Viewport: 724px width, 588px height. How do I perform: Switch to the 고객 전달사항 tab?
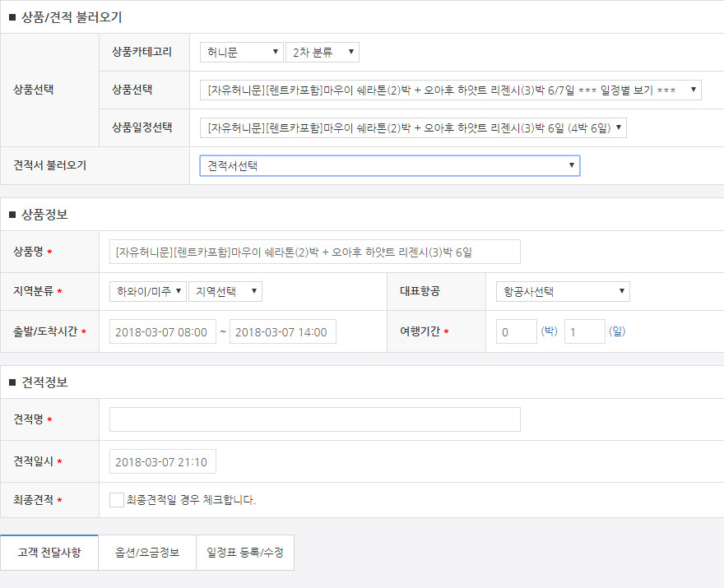(49, 553)
